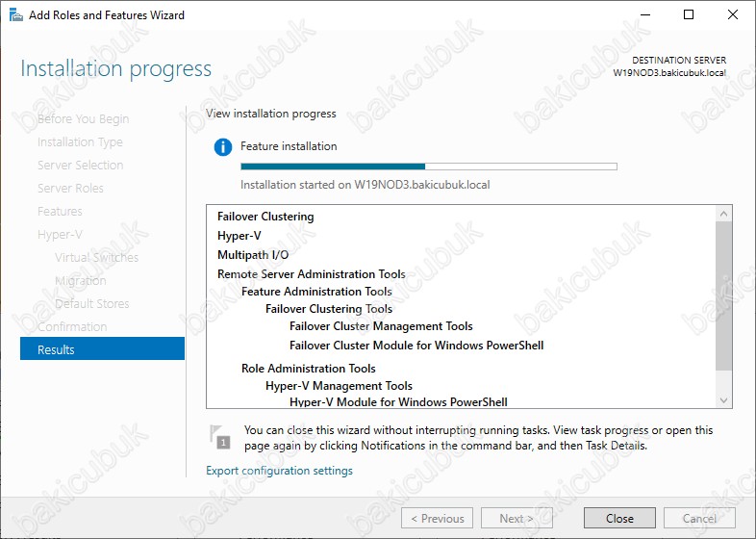Select the Virtual Switches step
Viewport: 756px width, 539px height.
point(96,257)
